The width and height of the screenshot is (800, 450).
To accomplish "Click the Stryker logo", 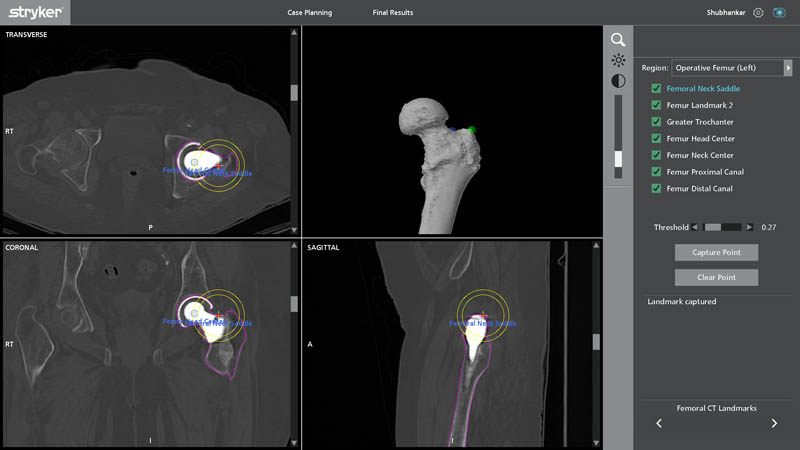I will (x=35, y=12).
